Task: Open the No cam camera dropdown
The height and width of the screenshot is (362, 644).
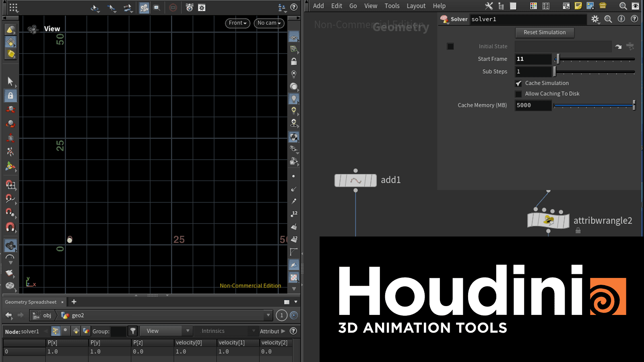Action: pyautogui.click(x=269, y=23)
